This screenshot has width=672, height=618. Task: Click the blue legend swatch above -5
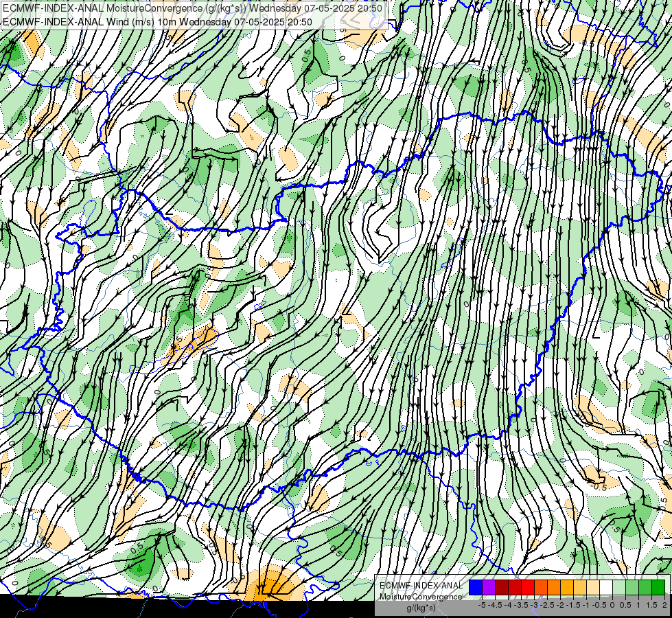point(476,587)
